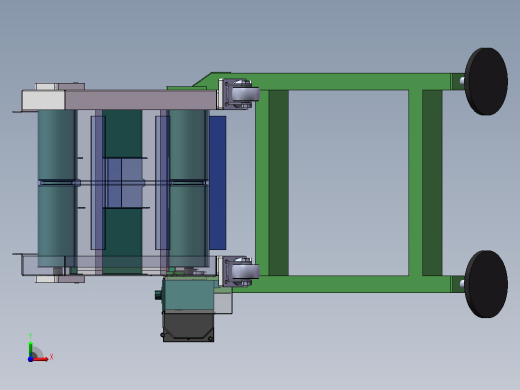Select the dark blue vertical panel
The width and height of the screenshot is (520, 390).
pos(218,183)
